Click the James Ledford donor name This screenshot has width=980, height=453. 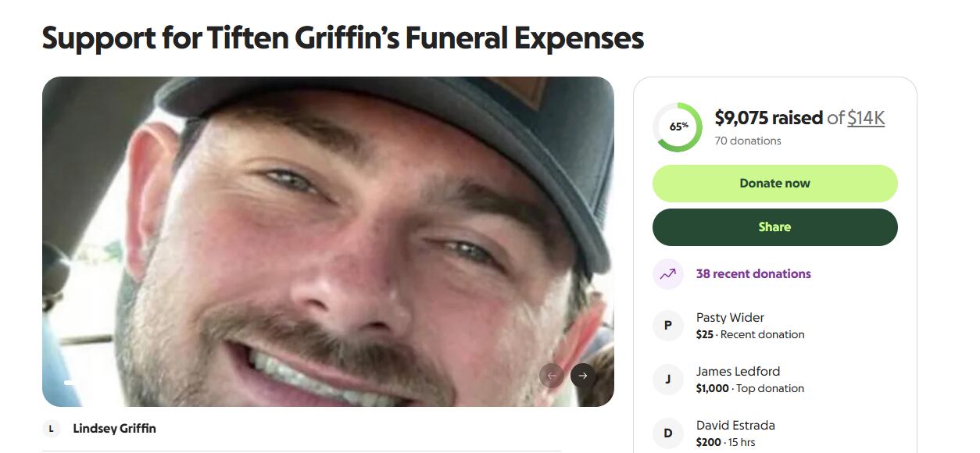click(738, 372)
